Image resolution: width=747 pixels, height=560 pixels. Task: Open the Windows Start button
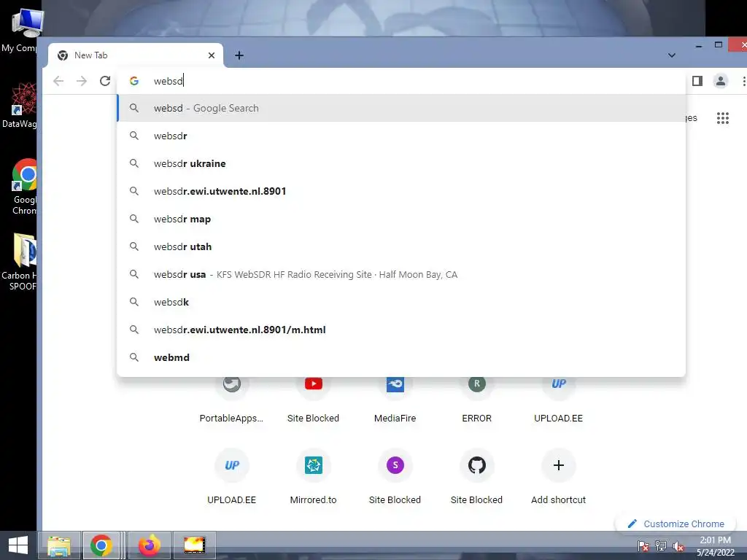[18, 545]
